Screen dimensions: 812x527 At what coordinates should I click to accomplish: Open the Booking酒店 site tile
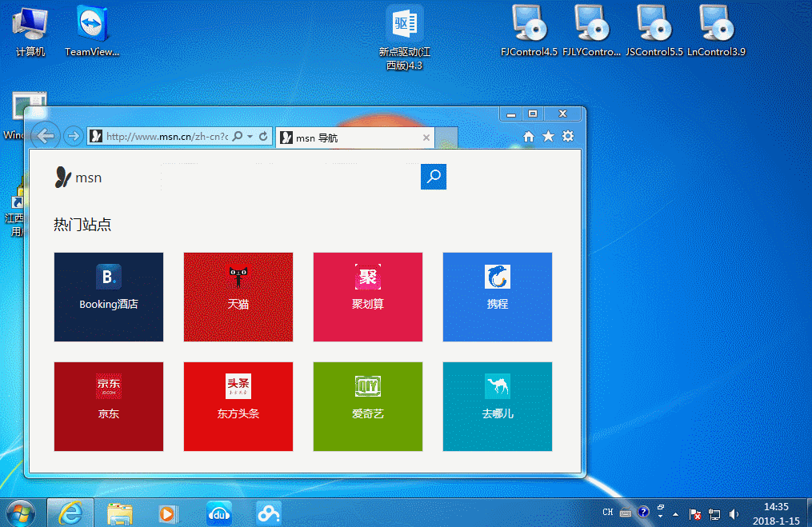pyautogui.click(x=109, y=297)
